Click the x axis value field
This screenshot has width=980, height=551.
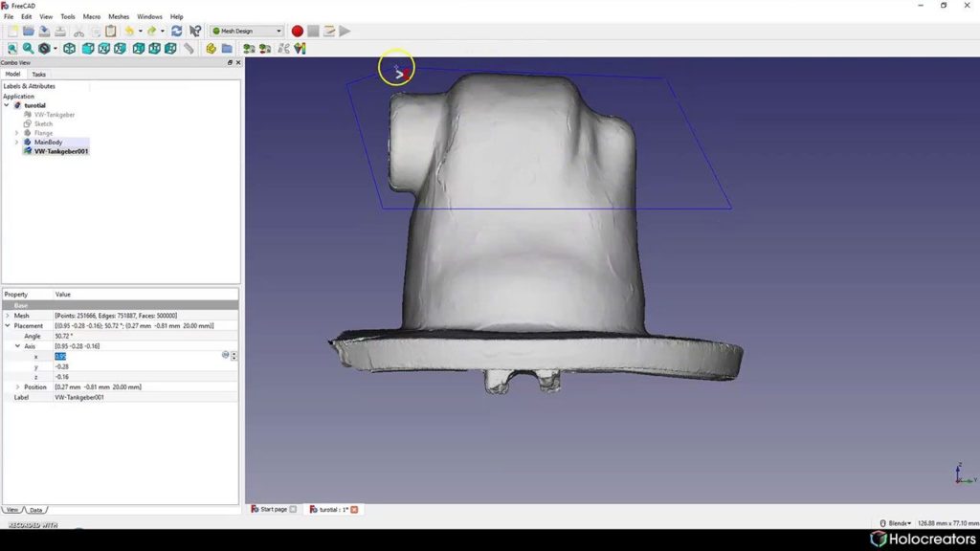tap(137, 356)
